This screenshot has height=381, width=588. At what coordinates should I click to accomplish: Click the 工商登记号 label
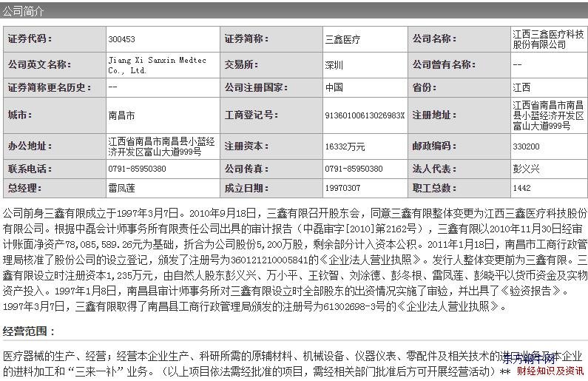tap(251, 115)
